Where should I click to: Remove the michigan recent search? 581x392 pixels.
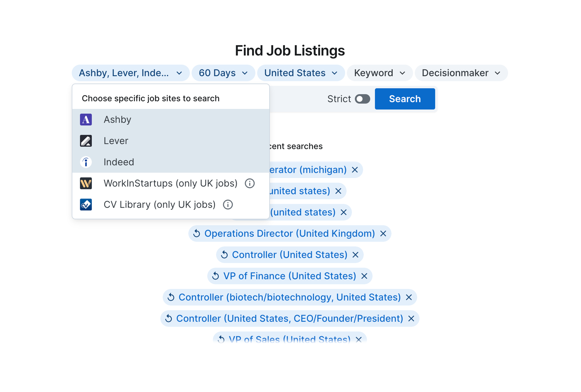[355, 170]
